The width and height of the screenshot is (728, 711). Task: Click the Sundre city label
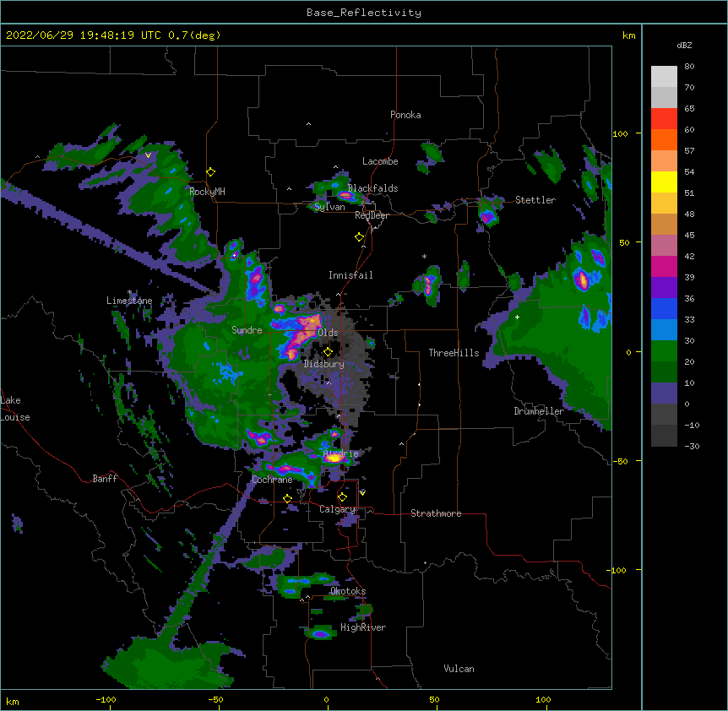tap(247, 330)
